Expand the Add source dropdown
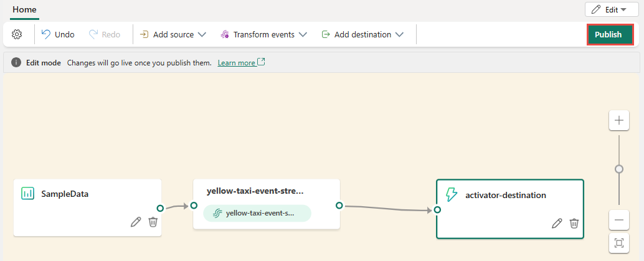 pyautogui.click(x=173, y=35)
